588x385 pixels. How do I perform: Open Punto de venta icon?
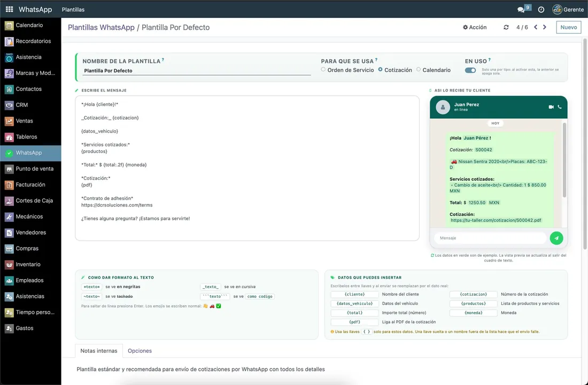pos(9,169)
